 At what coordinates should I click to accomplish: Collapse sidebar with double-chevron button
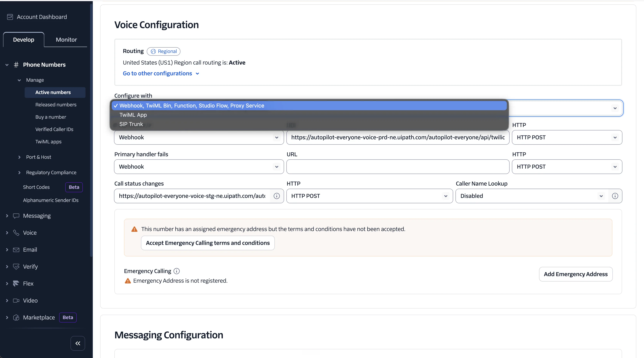78,343
